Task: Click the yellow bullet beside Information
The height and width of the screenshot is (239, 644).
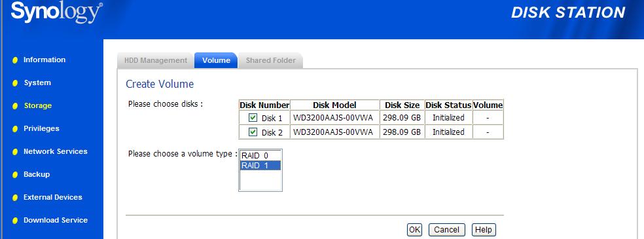Action: click(x=15, y=60)
